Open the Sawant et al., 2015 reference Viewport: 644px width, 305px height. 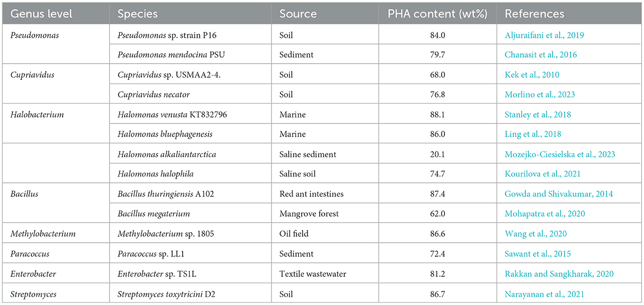(x=538, y=254)
